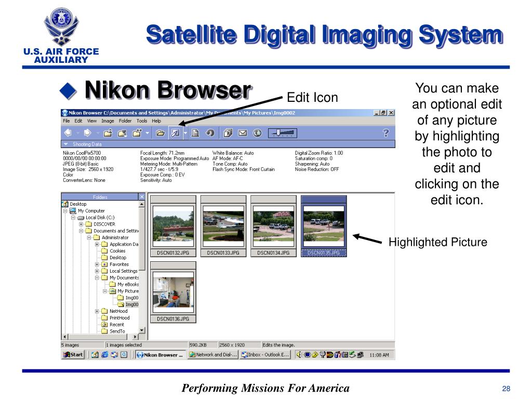Open the dropdown arrow next to Back button
The height and width of the screenshot is (399, 532).
tap(78, 133)
